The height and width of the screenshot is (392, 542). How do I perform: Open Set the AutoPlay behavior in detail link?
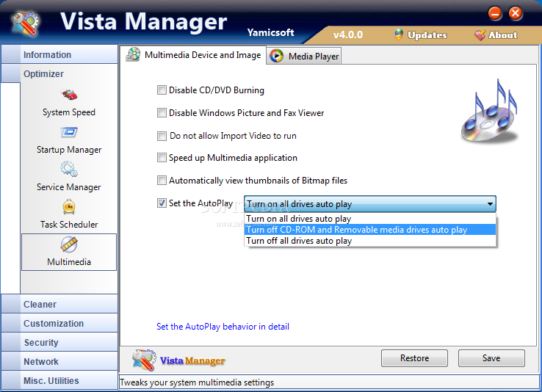coord(223,327)
